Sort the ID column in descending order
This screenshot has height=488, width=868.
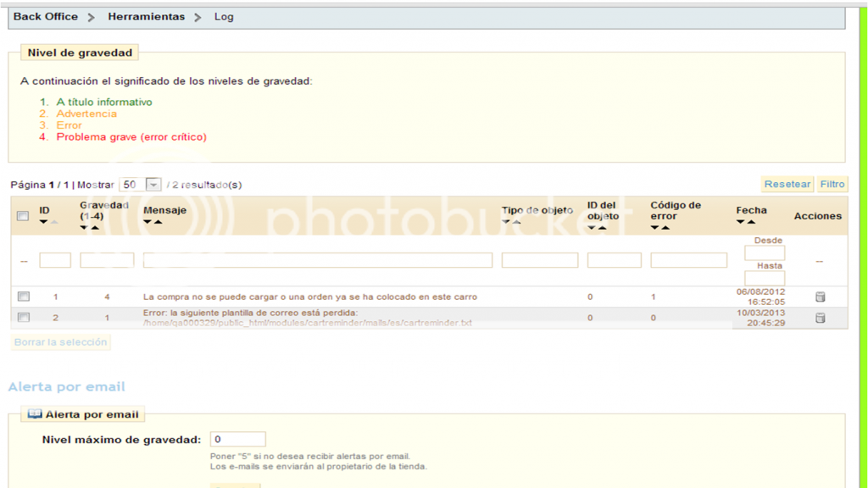43,223
